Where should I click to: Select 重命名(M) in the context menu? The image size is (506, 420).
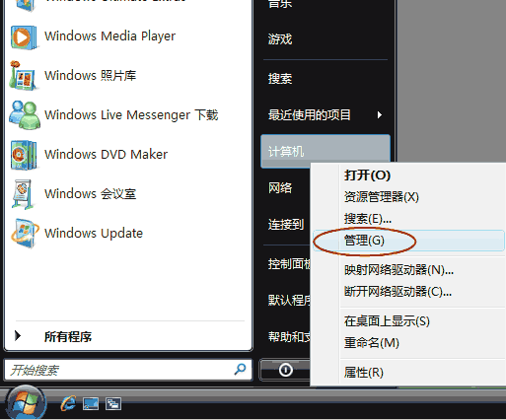pos(372,343)
